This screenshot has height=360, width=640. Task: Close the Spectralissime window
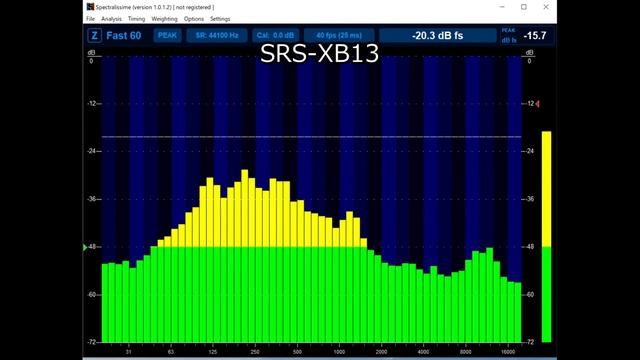[546, 7]
